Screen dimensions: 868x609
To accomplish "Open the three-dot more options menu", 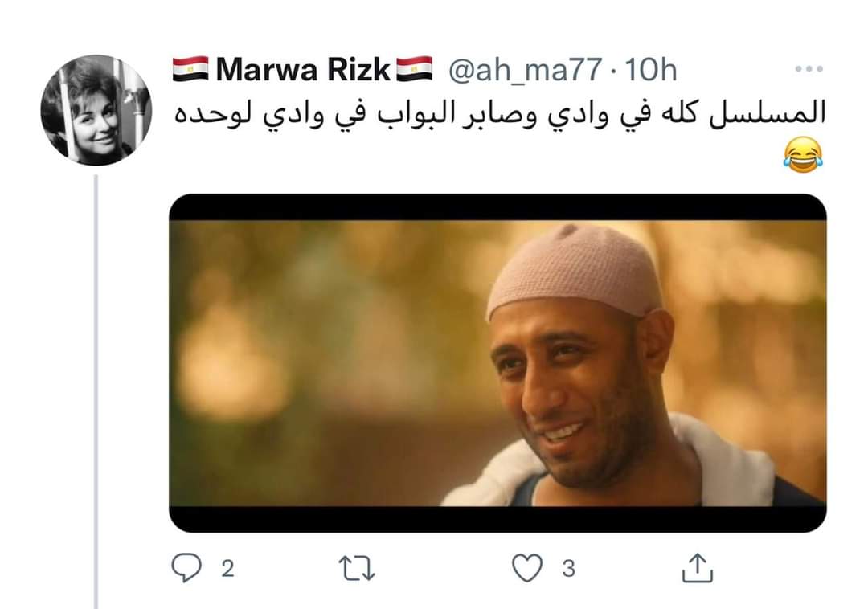I will tap(809, 69).
